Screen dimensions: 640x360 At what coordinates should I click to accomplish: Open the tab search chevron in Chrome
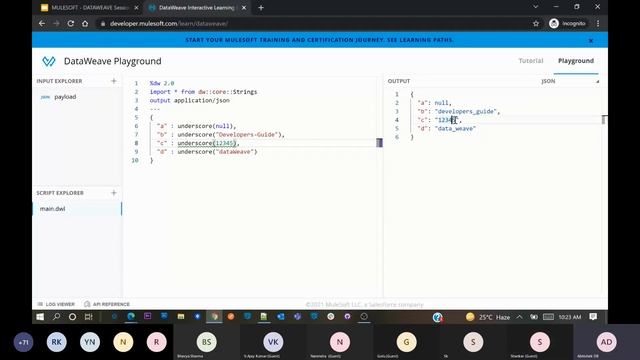[x=536, y=7]
